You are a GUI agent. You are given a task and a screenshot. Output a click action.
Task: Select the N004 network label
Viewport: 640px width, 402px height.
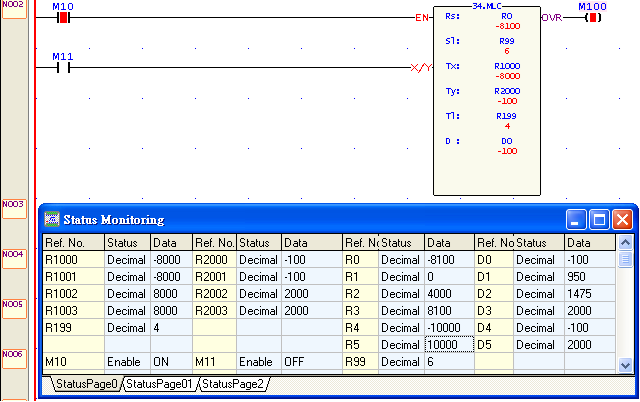pos(14,259)
